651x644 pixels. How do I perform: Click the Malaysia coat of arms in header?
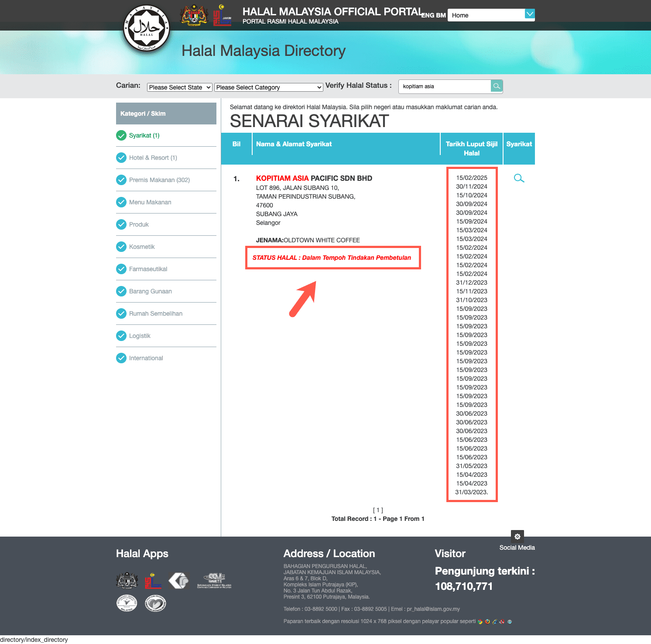[x=195, y=15]
